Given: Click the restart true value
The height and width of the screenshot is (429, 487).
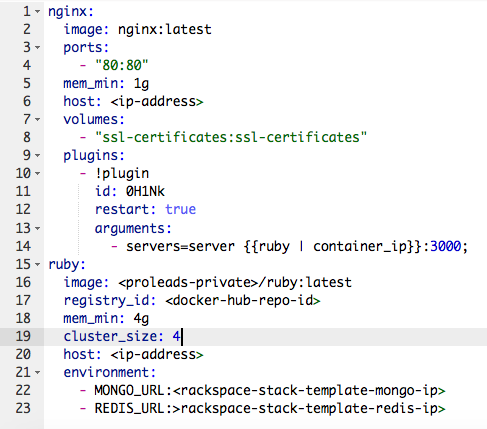Looking at the screenshot, I should [x=180, y=209].
